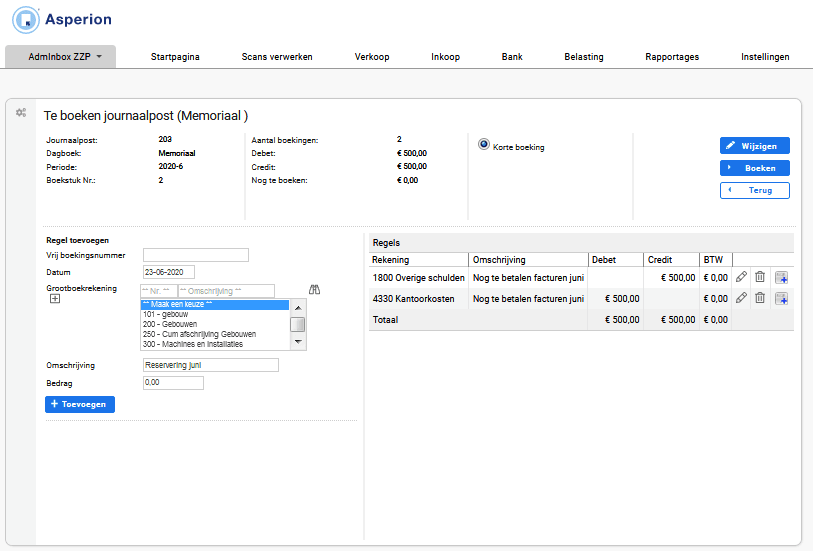Click journaalpost number 203

[x=165, y=139]
